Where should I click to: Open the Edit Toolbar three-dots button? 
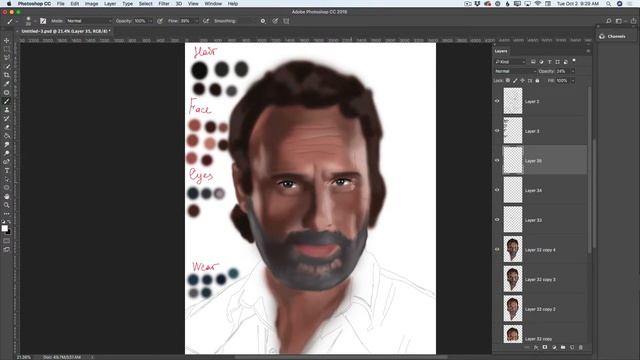(7, 213)
